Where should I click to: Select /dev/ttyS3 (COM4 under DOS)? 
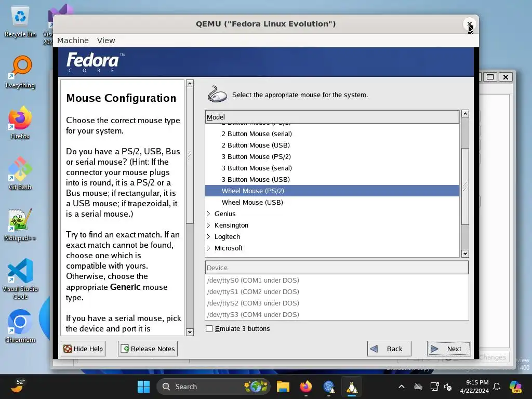337,314
